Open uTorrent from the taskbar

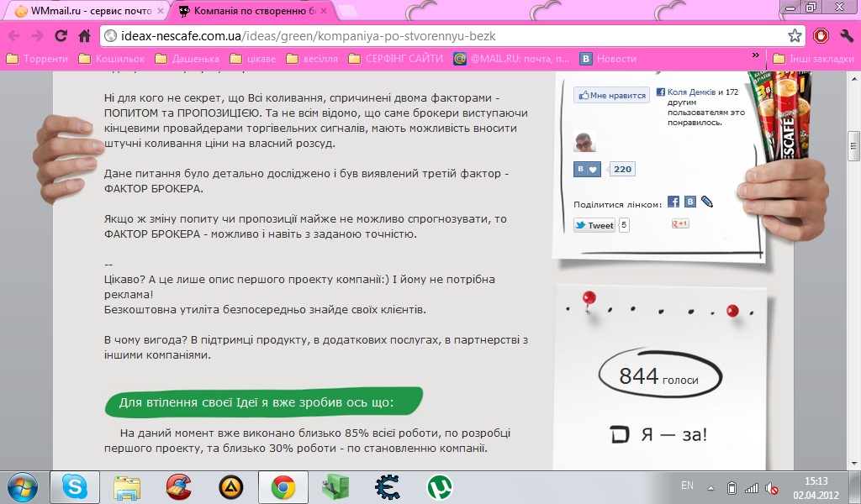click(x=440, y=487)
